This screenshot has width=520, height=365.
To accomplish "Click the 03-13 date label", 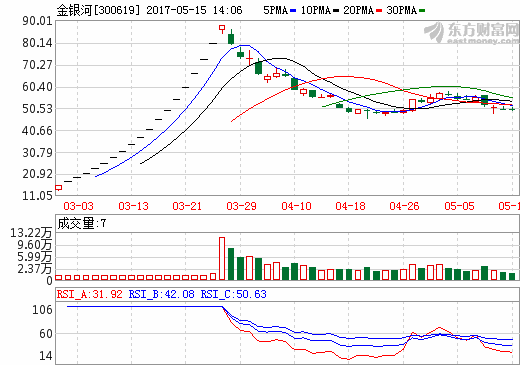I will (133, 206).
